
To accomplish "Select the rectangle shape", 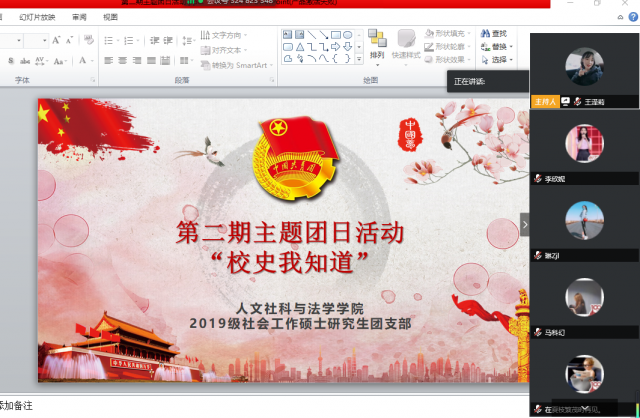I will [336, 35].
